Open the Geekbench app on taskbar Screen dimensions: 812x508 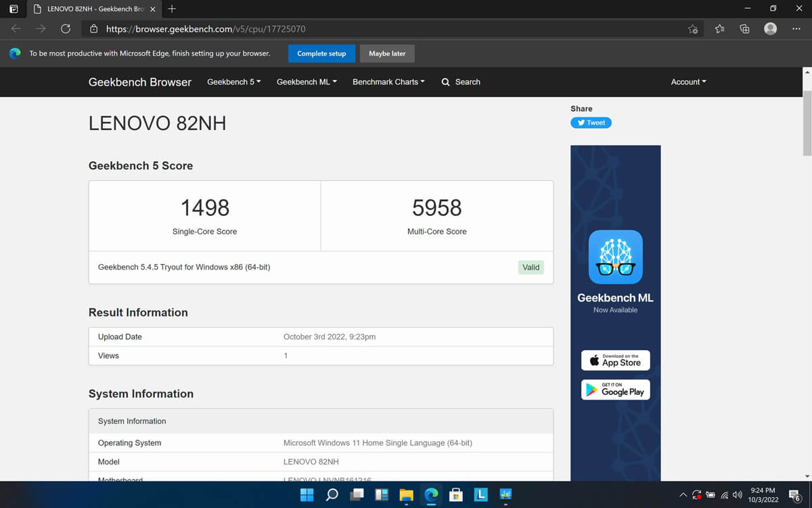[505, 494]
